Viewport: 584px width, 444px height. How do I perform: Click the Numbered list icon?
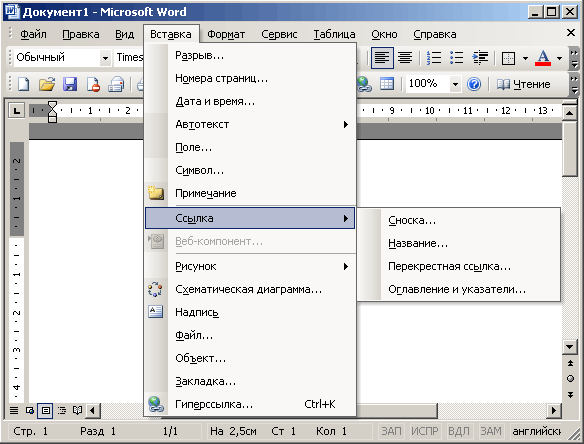(434, 58)
